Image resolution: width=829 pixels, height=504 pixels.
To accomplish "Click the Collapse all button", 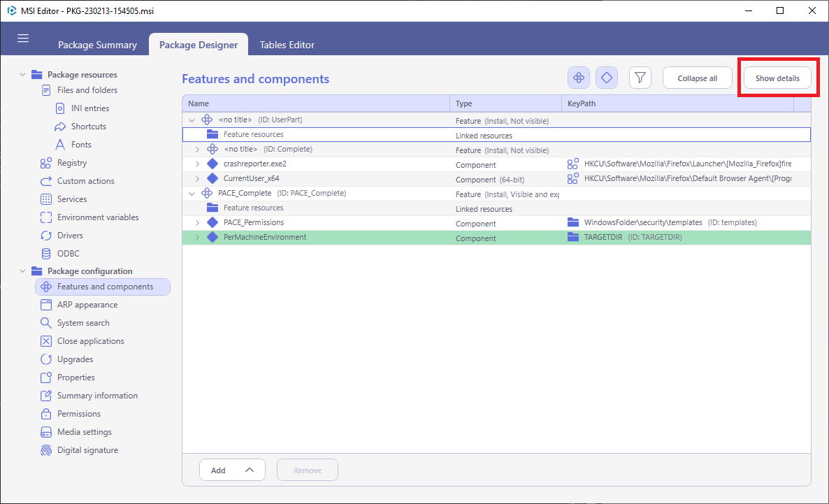I will 697,78.
